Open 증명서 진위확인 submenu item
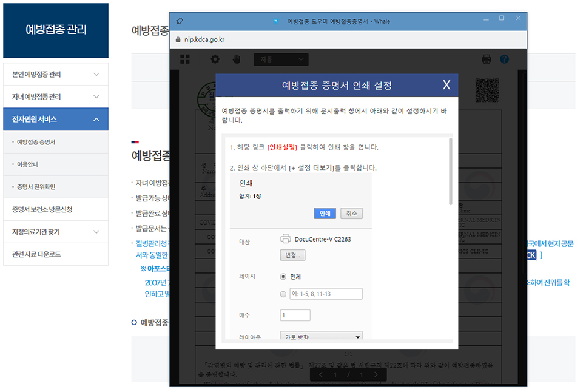 (36, 187)
